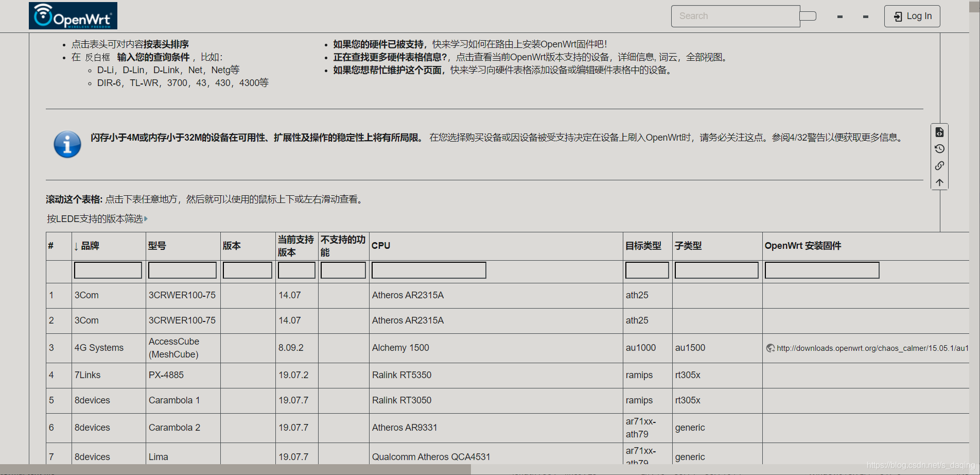Sort by the 目标类型 column header
This screenshot has height=475, width=980.
(x=647, y=246)
